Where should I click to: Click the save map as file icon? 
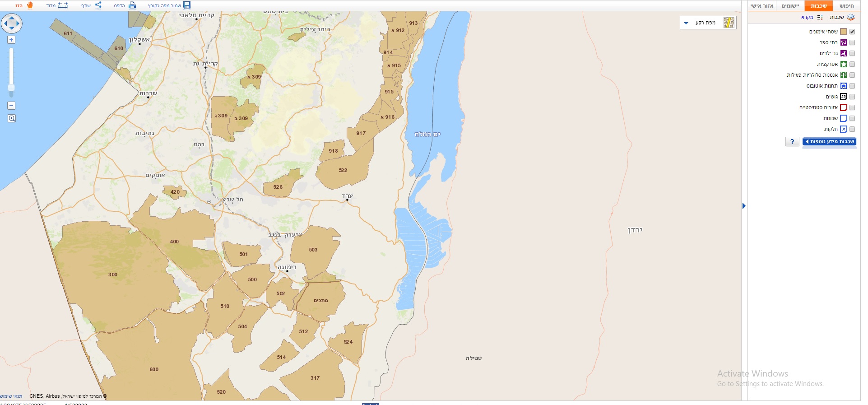[x=186, y=5]
